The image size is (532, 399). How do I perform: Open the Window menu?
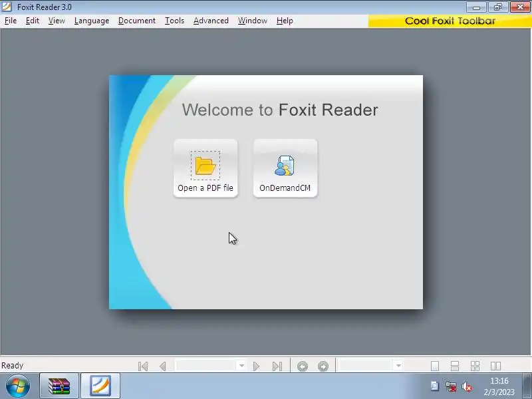[253, 21]
